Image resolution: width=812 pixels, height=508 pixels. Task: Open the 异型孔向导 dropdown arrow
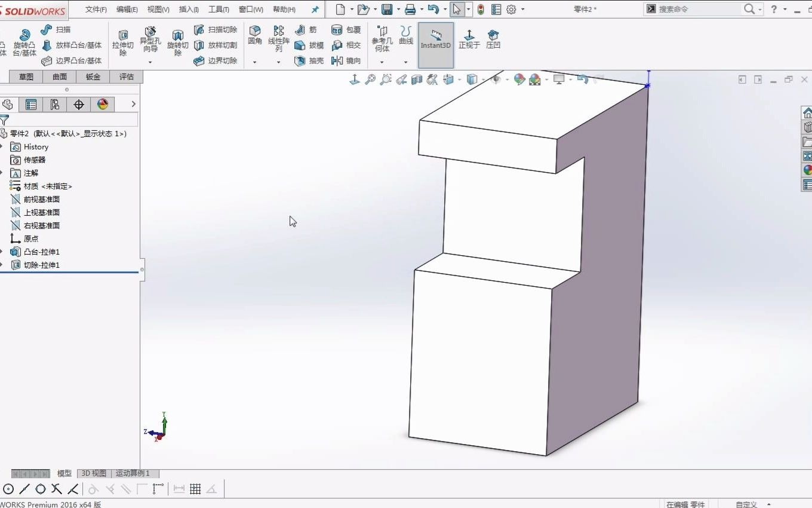[150, 62]
